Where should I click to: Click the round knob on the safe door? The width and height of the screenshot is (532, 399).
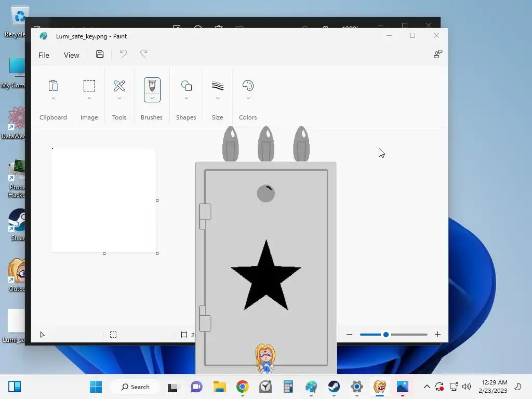click(x=265, y=193)
